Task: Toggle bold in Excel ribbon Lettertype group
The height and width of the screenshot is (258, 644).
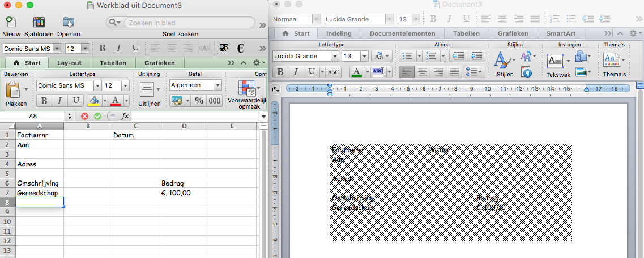Action: click(43, 101)
